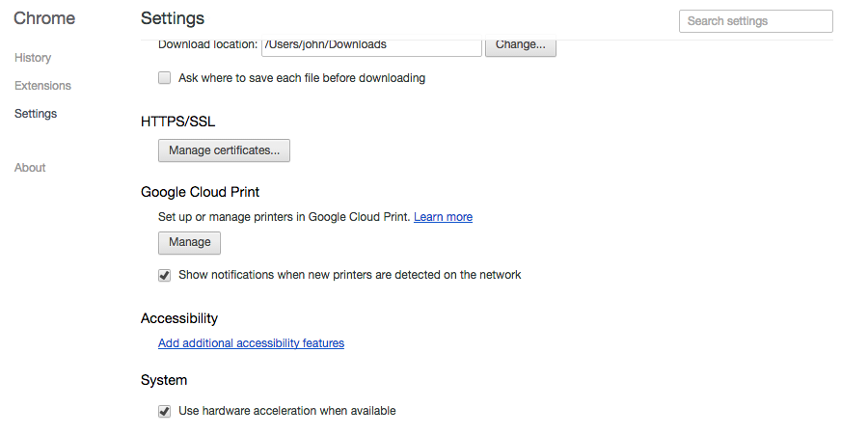Screen dimensions: 868x435
Task: Open the Learn more link for Cloud Print
Action: pos(443,217)
